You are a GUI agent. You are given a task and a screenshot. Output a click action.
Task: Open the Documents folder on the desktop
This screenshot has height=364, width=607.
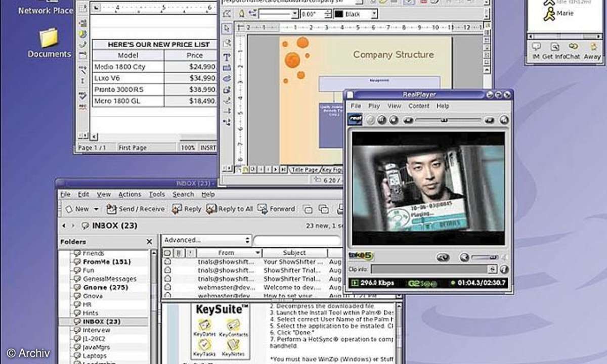tap(49, 43)
